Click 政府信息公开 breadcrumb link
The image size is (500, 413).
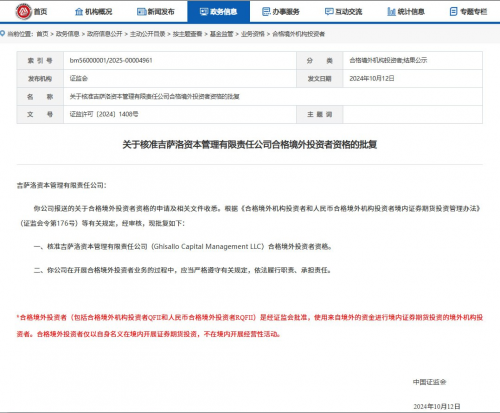[x=105, y=34]
